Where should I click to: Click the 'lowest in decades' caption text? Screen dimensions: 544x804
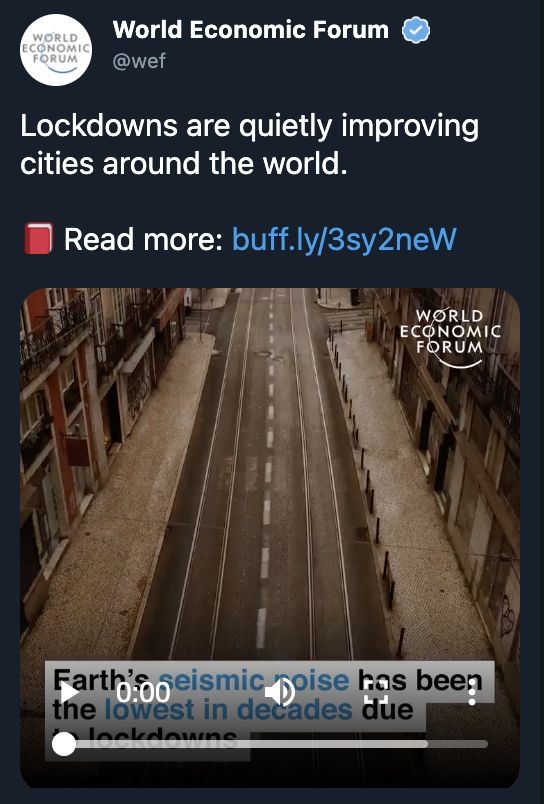(228, 710)
